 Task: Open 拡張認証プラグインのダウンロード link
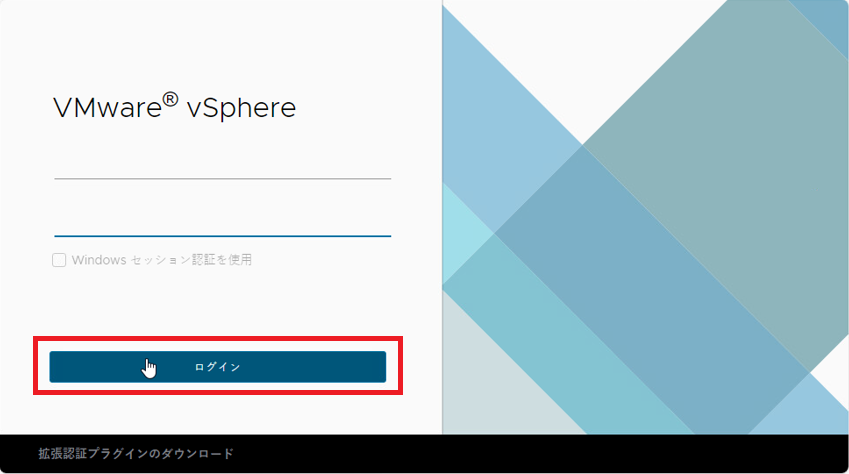(136, 453)
